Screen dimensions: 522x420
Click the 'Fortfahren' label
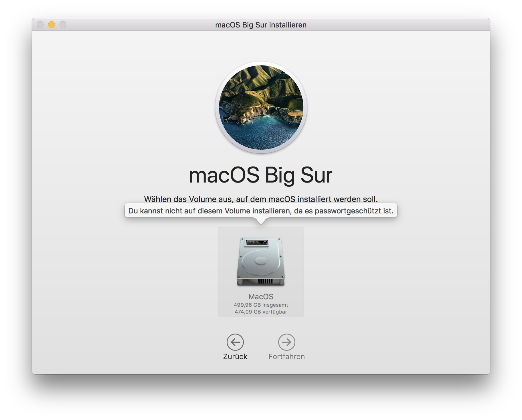click(x=286, y=356)
